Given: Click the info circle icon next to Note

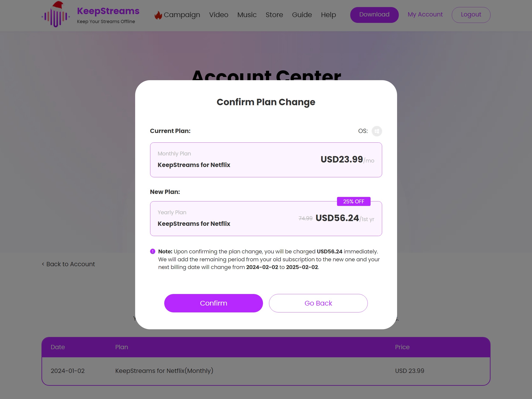Looking at the screenshot, I should tap(152, 251).
